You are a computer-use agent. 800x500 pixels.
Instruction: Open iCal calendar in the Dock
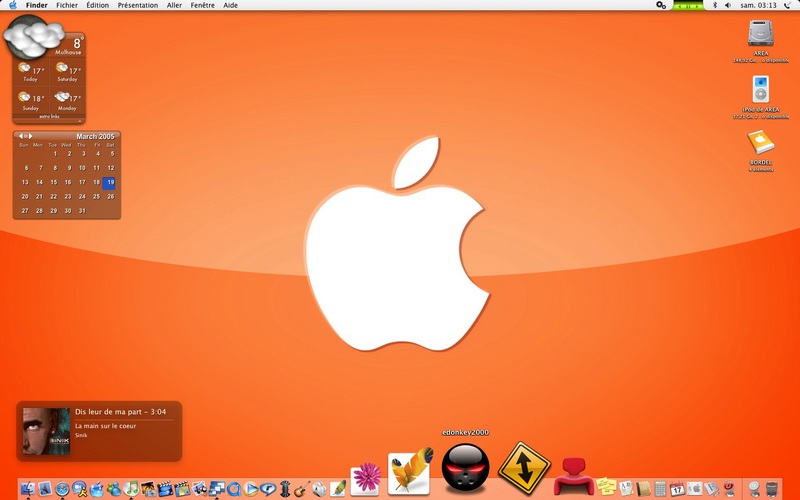pos(677,489)
